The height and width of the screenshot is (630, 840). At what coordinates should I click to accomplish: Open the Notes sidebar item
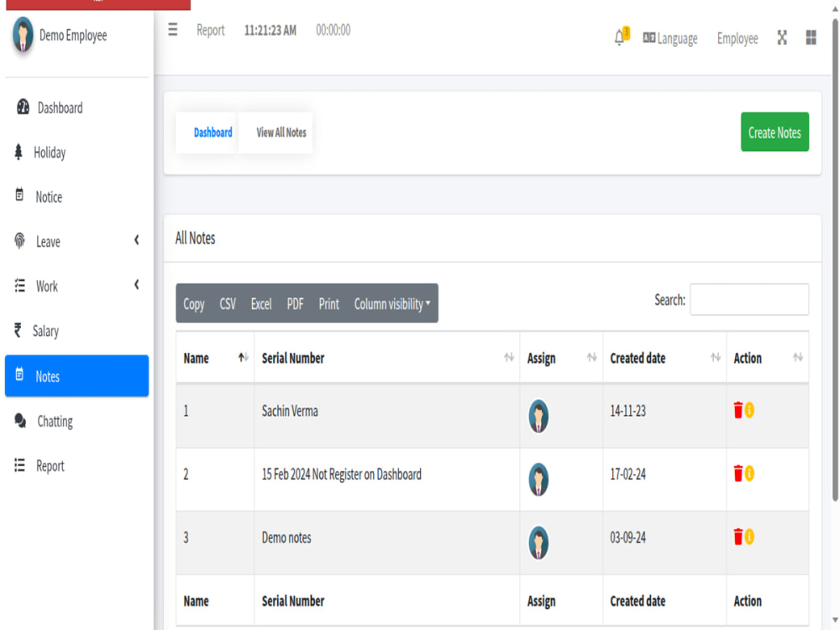[76, 376]
